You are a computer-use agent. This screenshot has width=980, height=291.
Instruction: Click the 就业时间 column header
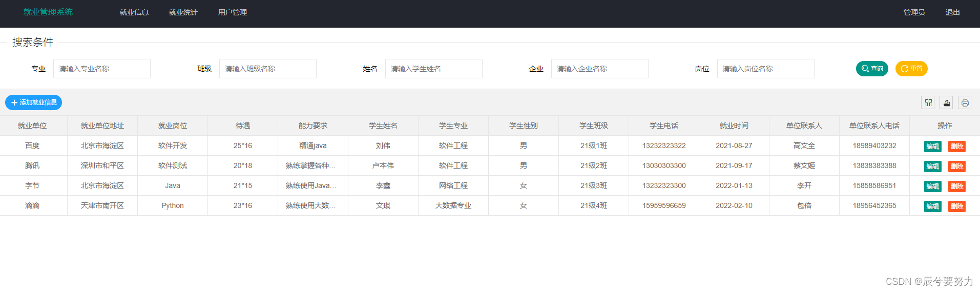coord(734,126)
